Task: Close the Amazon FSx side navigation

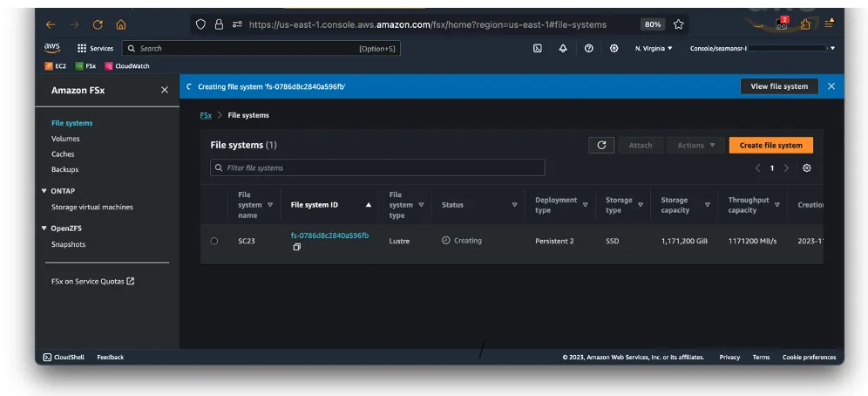Action: pos(165,90)
